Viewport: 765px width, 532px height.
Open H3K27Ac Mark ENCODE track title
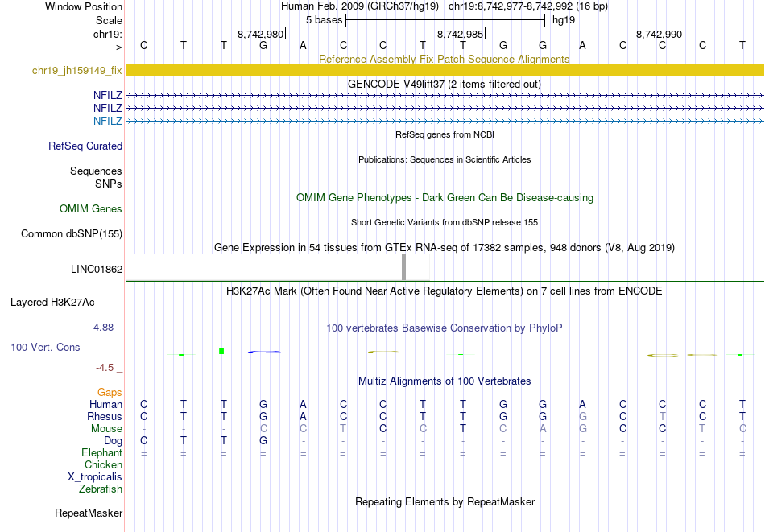(445, 291)
